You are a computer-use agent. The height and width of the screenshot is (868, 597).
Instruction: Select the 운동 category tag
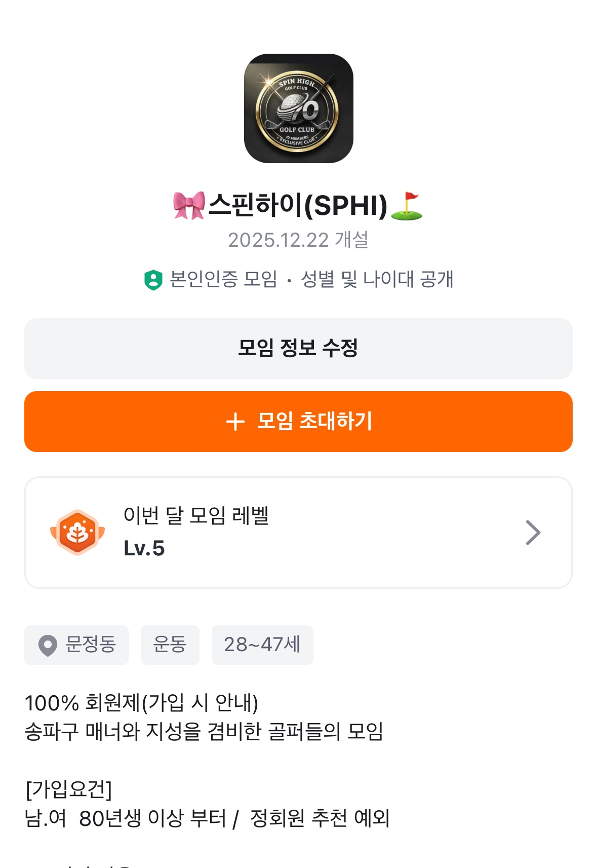(x=170, y=645)
